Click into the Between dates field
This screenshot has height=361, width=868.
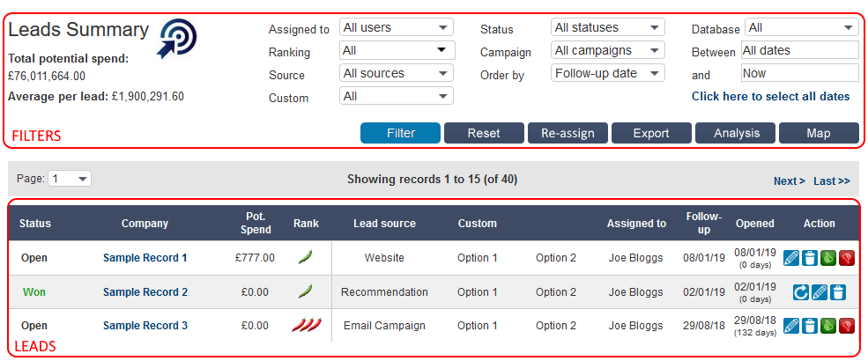coord(799,51)
